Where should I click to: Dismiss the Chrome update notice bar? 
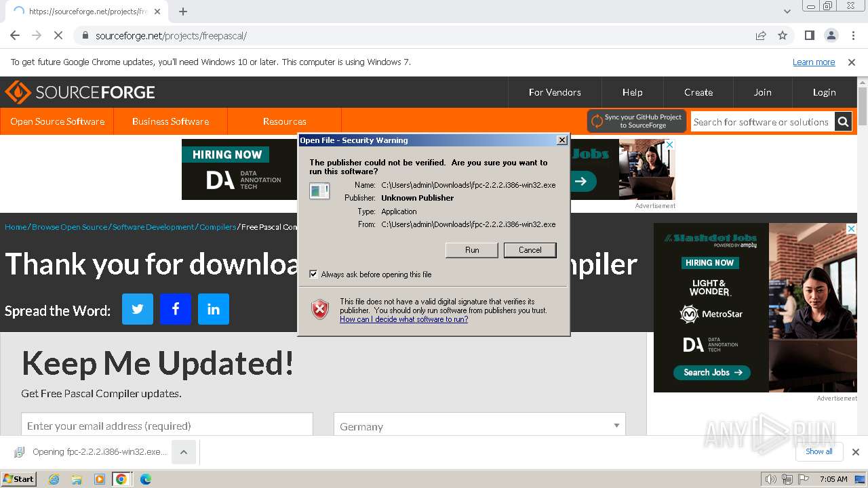[x=852, y=62]
